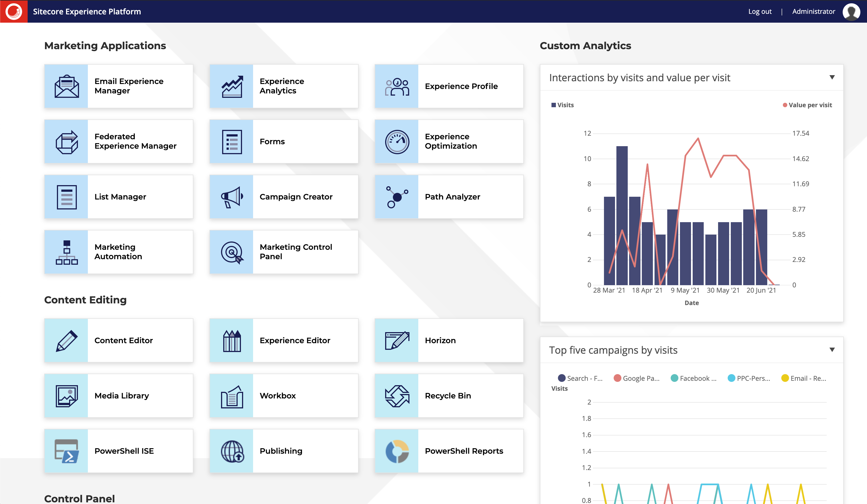The image size is (867, 504).
Task: Open the Email Experience Manager label
Action: [129, 86]
